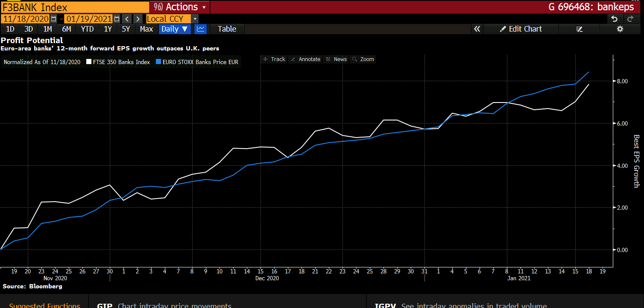Select the YTD time range tab
This screenshot has width=644, height=308.
87,29
